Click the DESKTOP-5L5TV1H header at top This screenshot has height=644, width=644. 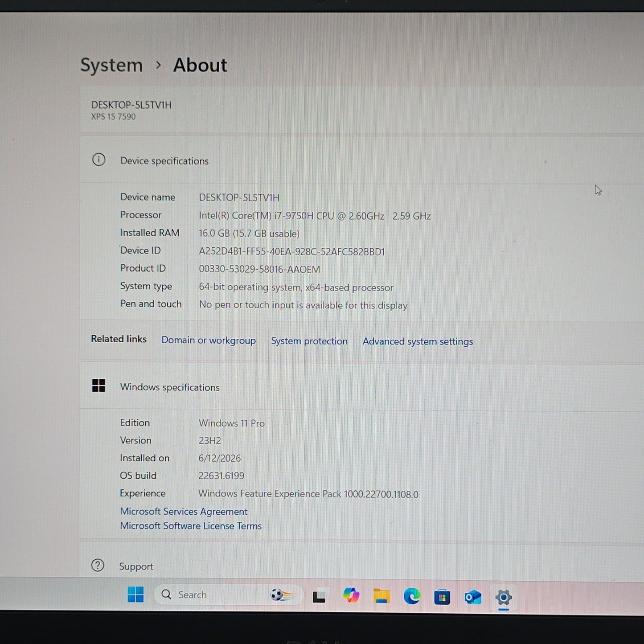pyautogui.click(x=131, y=105)
